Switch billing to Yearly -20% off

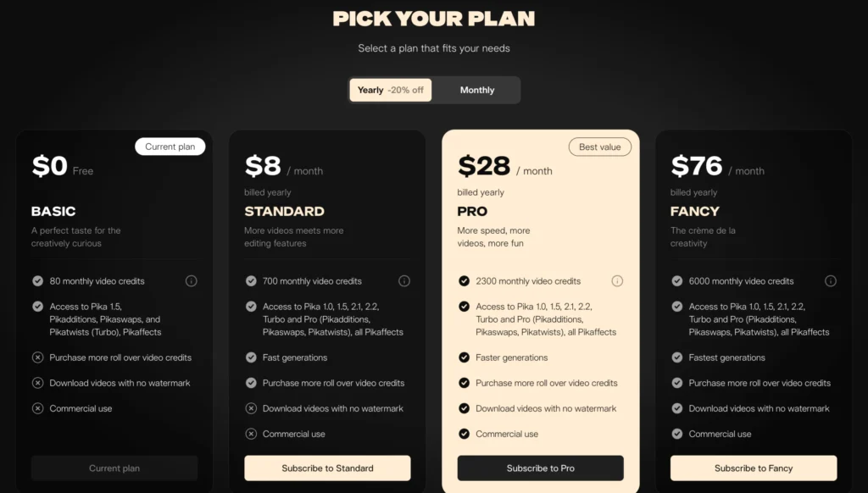coord(391,90)
